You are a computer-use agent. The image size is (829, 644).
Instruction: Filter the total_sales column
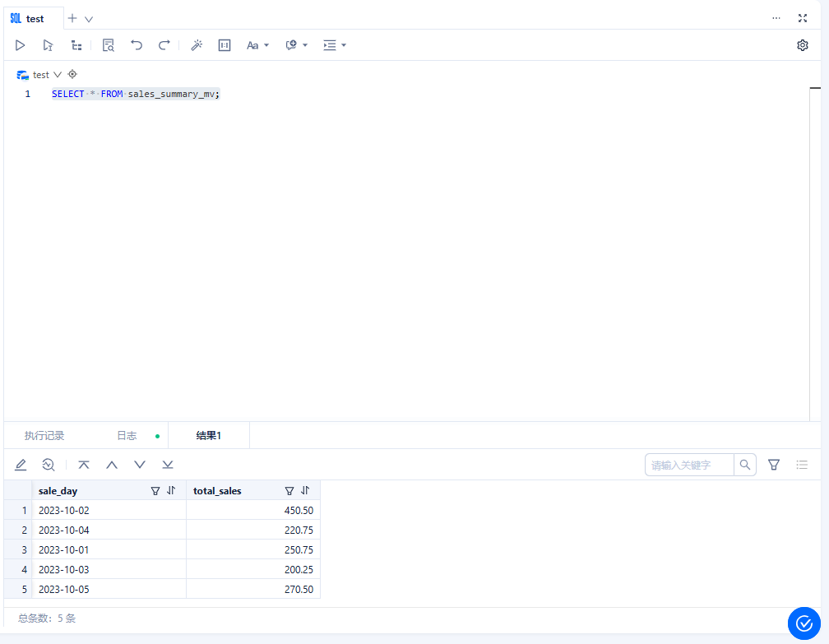click(289, 491)
